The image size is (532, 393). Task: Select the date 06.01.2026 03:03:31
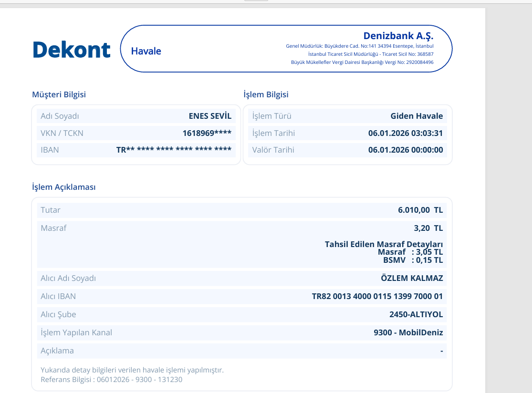coord(406,133)
